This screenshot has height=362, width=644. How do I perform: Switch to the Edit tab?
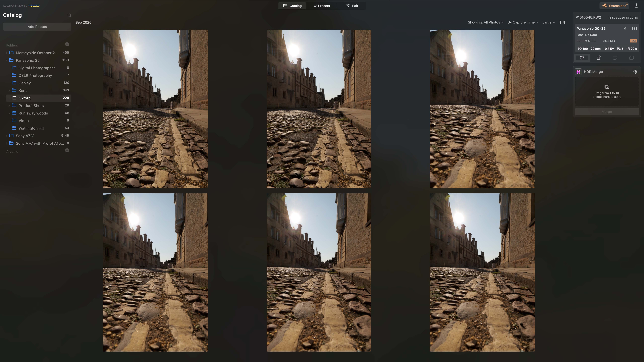352,6
